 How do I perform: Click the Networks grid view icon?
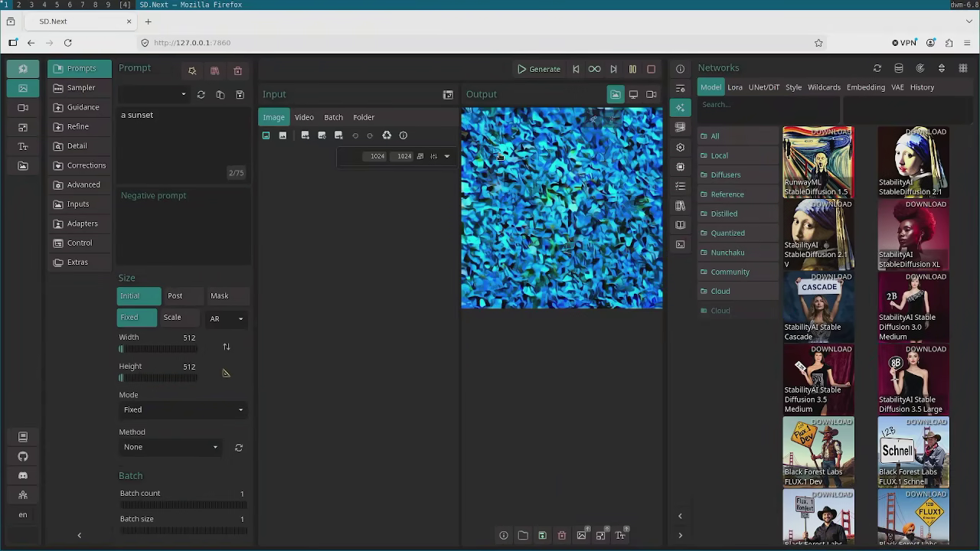[x=963, y=68]
